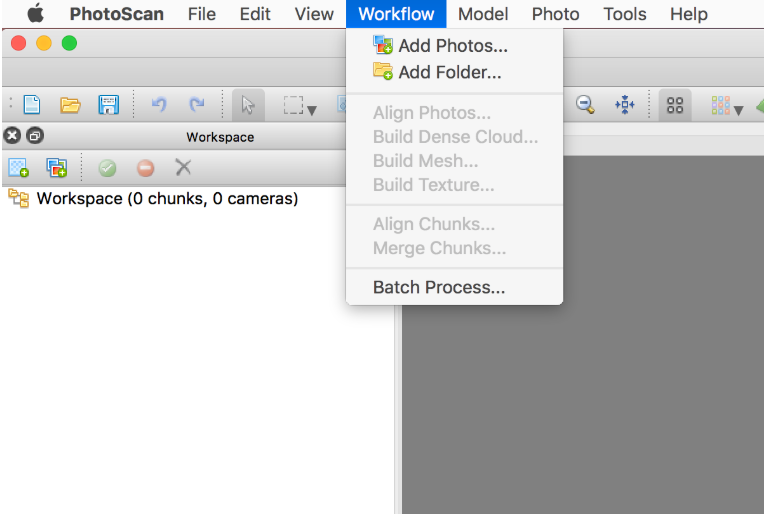Save project with the floppy disk icon
The image size is (764, 514).
pyautogui.click(x=108, y=105)
